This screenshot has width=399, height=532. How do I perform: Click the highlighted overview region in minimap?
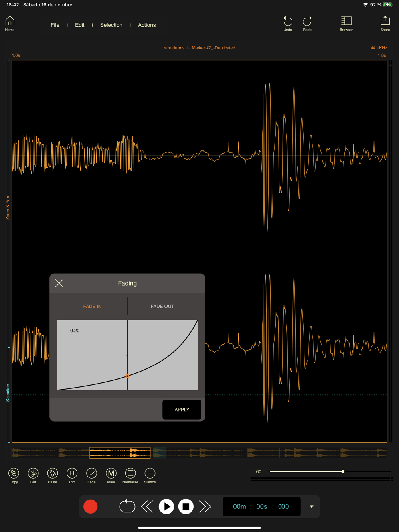click(x=120, y=453)
